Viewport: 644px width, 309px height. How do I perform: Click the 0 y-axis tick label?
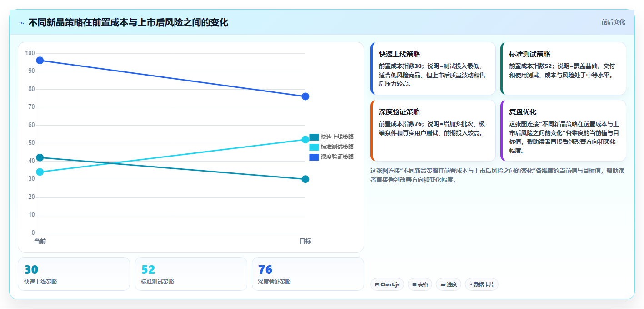pyautogui.click(x=33, y=233)
